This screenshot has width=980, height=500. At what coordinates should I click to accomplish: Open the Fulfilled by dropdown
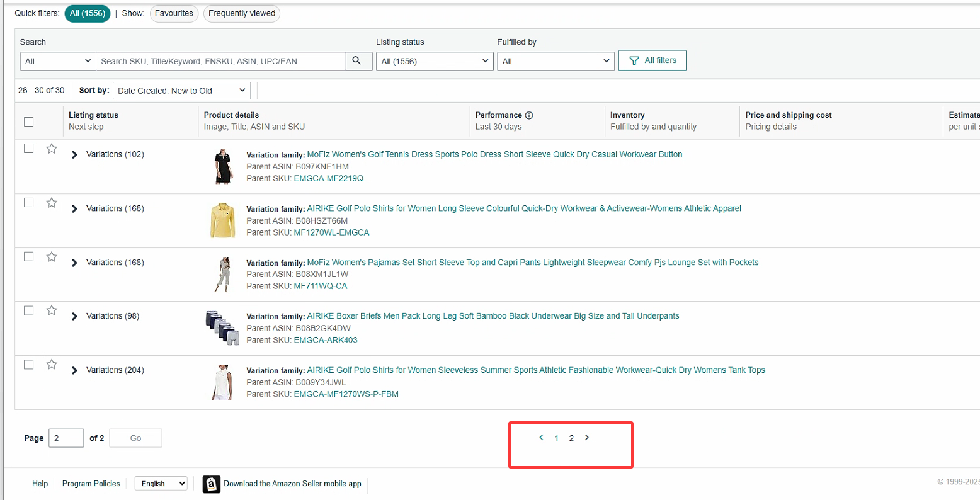pyautogui.click(x=556, y=61)
